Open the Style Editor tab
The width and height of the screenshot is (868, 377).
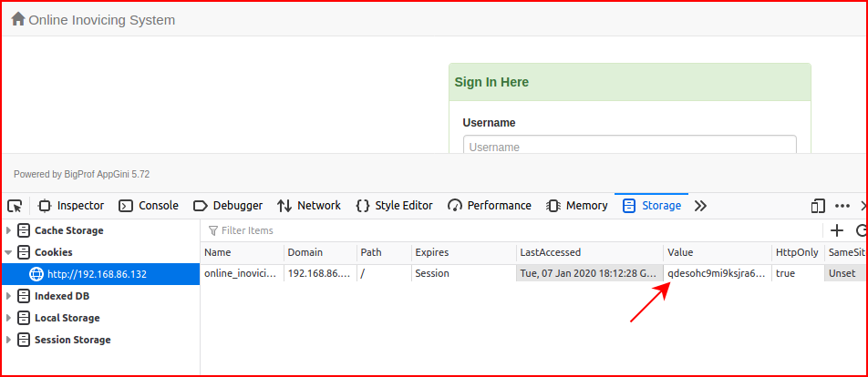pos(394,206)
